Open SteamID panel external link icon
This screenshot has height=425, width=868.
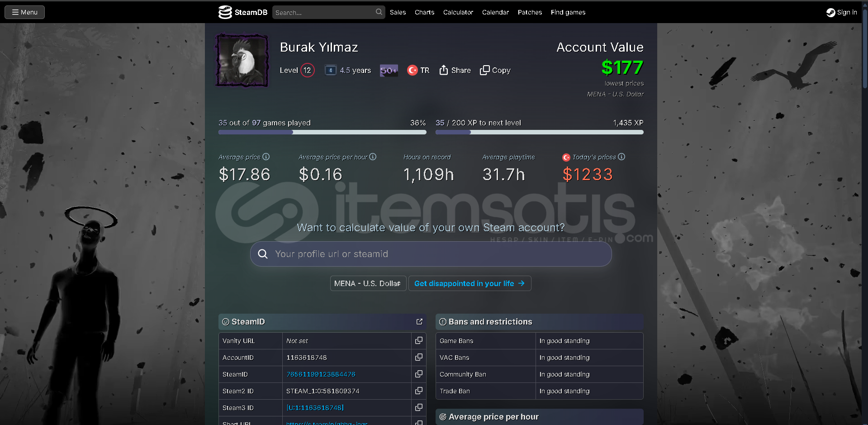419,322
